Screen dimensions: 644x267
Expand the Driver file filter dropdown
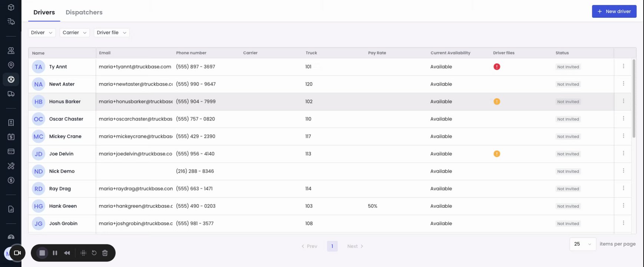111,33
